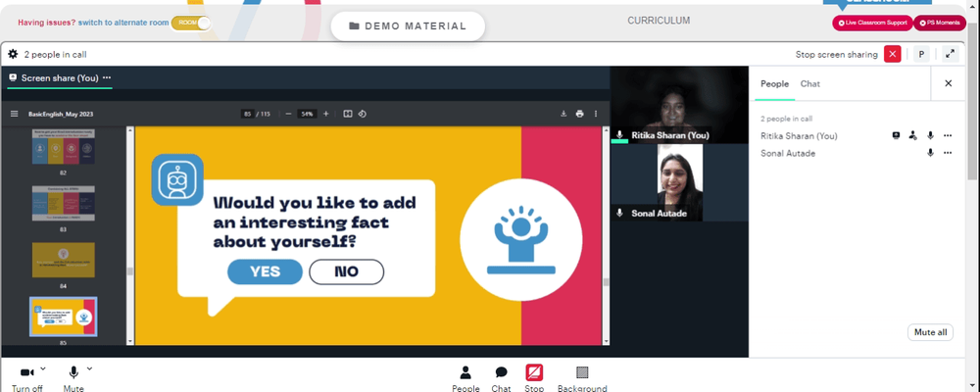Click the YES button on the slide
Image resolution: width=980 pixels, height=392 pixels.
point(265,272)
